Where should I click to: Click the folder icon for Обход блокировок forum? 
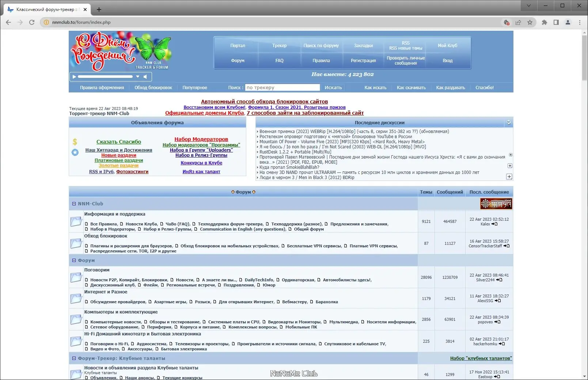click(76, 243)
